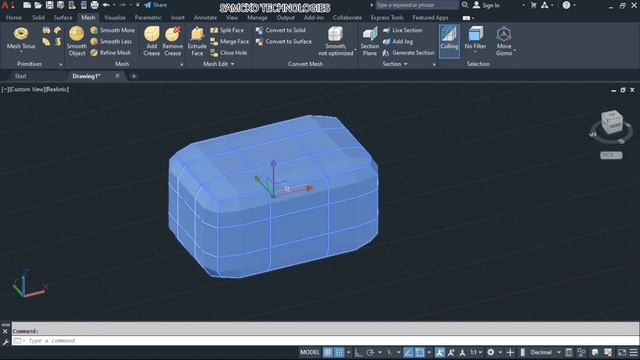Switch to the Start file tab

click(20, 76)
